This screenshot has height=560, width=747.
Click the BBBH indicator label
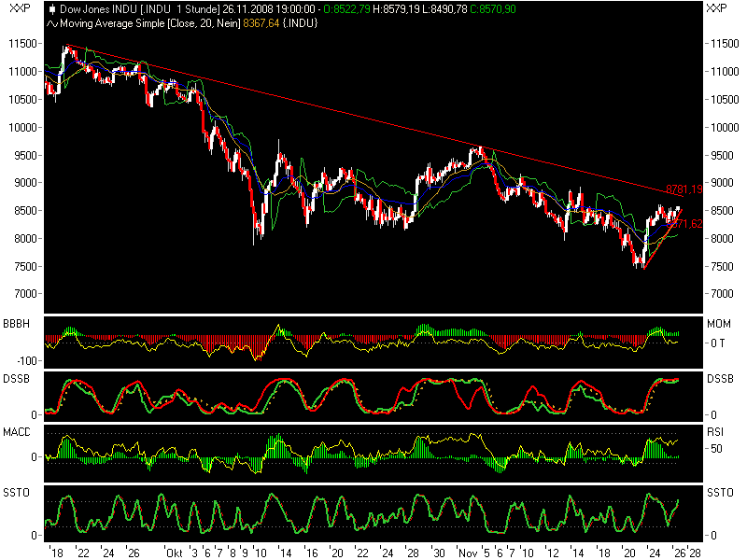[x=16, y=324]
